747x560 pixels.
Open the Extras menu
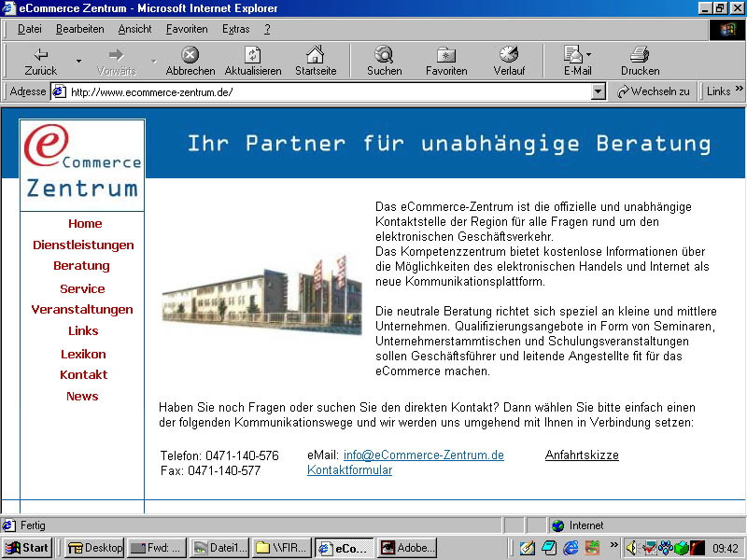236,29
